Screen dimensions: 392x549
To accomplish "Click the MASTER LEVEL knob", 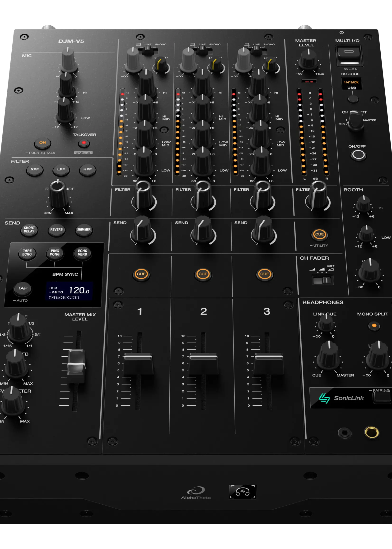I will point(308,59).
